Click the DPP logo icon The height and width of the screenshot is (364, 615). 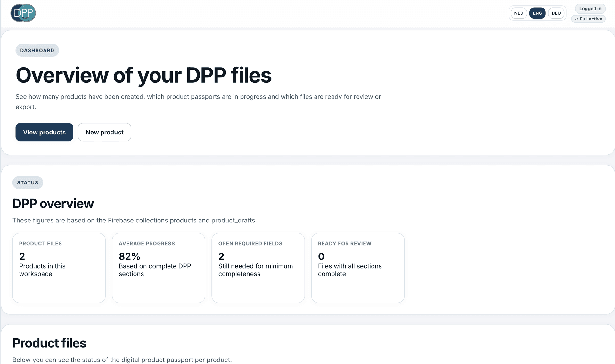[23, 13]
